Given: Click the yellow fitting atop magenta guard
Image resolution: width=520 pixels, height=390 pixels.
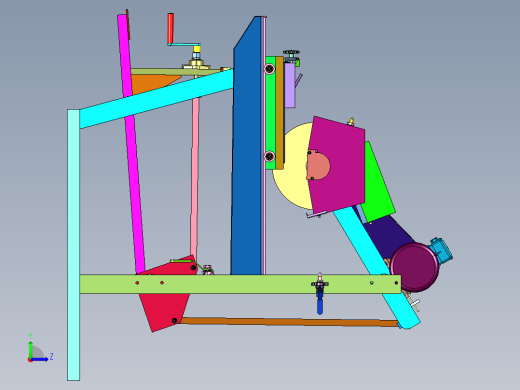Looking at the screenshot, I should coord(351,121).
